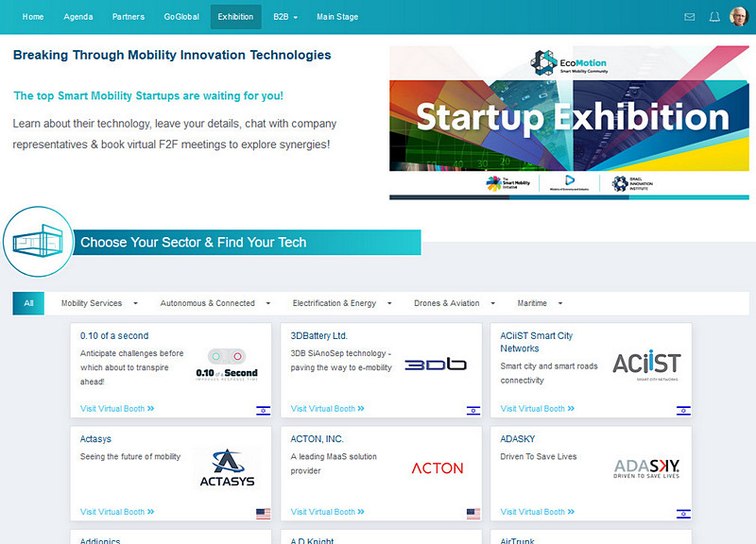Click the ACTON company logo
The height and width of the screenshot is (544, 756).
(x=438, y=467)
